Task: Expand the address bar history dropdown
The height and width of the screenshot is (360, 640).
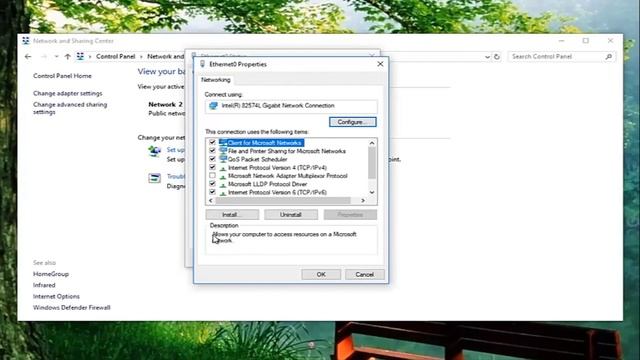Action: click(x=487, y=57)
